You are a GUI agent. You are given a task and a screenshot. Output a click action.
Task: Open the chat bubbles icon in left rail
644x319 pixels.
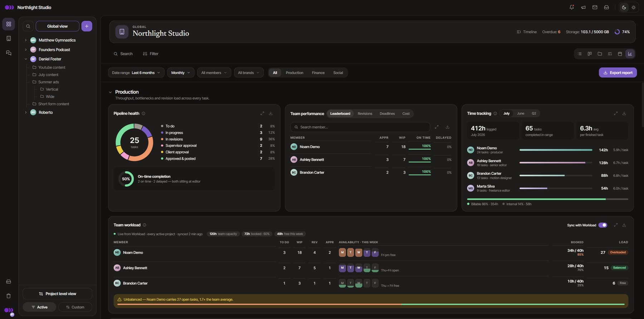point(9,53)
